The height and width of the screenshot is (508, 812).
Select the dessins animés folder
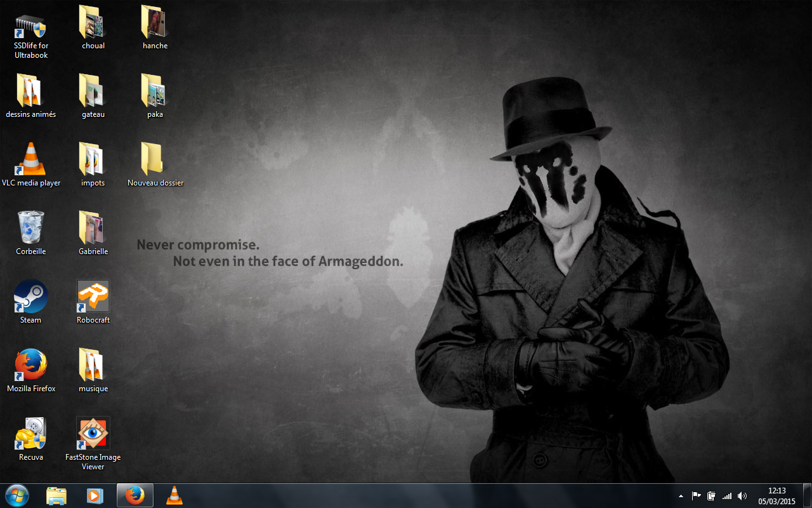[31, 96]
